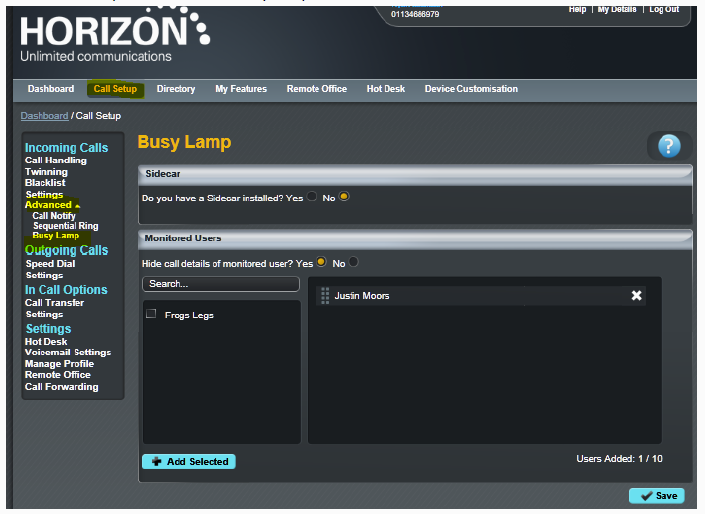Open the Help link at top

577,9
